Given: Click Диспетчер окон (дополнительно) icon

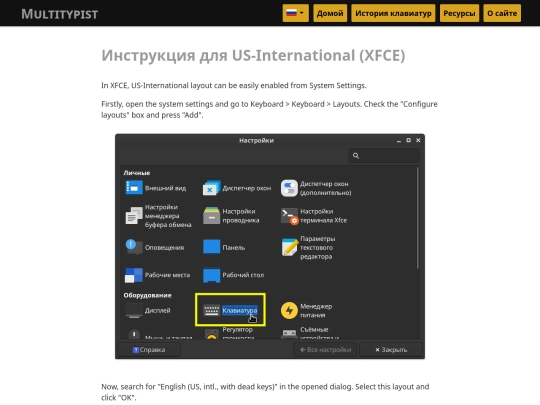Looking at the screenshot, I should tap(289, 188).
